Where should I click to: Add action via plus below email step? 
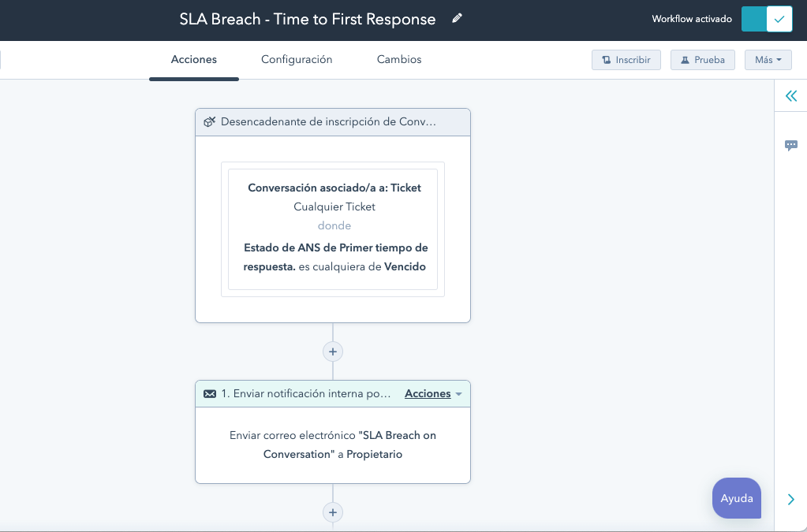coord(333,512)
